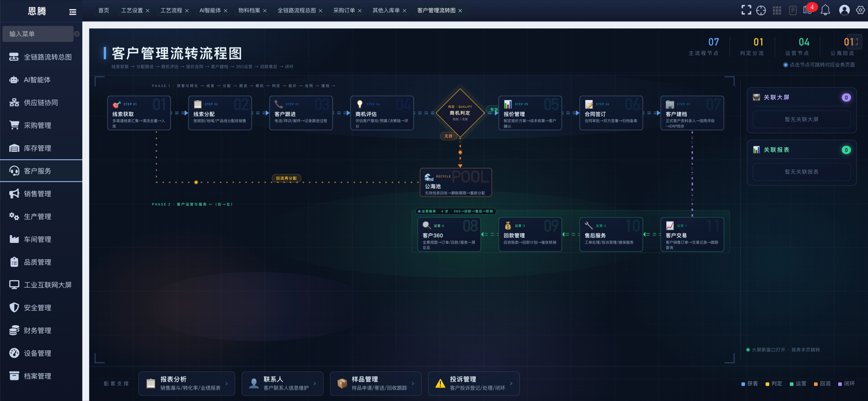The image size is (868, 401).
Task: Open the task clipboard with red badge 4
Action: [808, 10]
